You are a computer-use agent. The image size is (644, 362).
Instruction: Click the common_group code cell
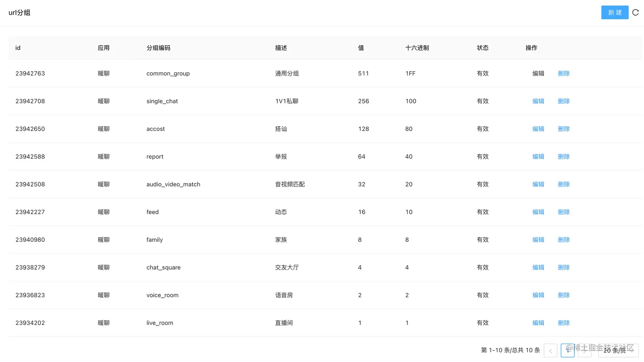[168, 73]
